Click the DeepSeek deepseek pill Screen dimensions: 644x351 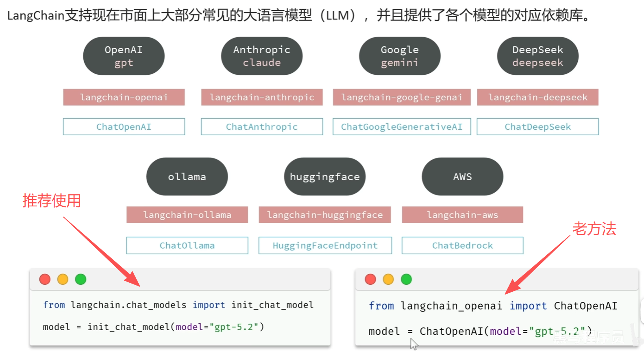538,56
